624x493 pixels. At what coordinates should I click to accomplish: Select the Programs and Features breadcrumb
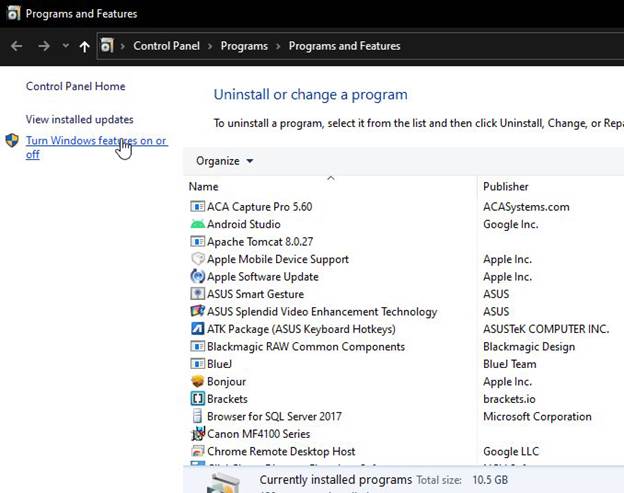(x=344, y=46)
